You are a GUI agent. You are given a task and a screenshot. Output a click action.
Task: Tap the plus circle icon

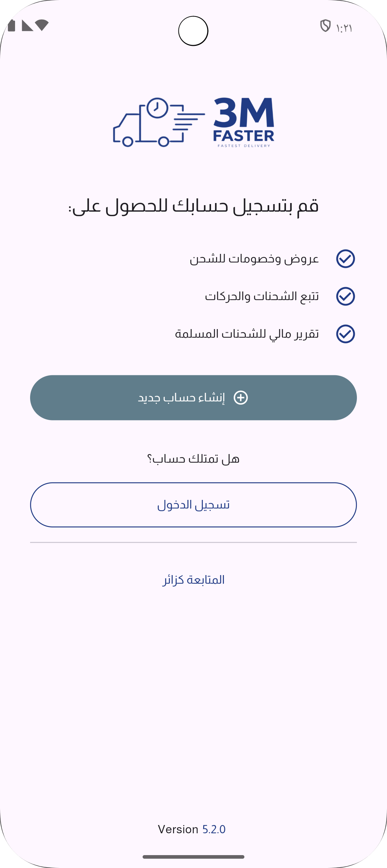click(241, 397)
